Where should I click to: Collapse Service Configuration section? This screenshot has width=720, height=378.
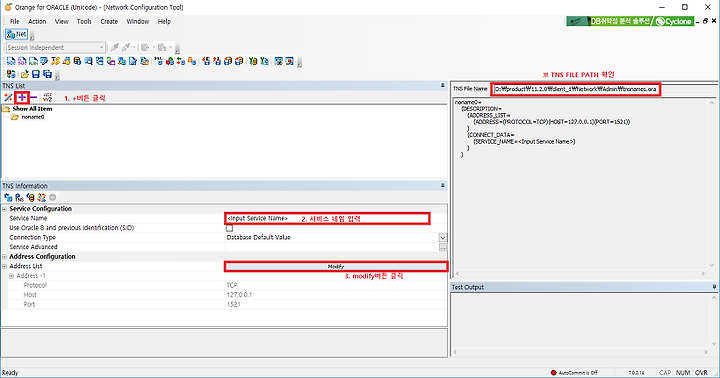pyautogui.click(x=5, y=209)
